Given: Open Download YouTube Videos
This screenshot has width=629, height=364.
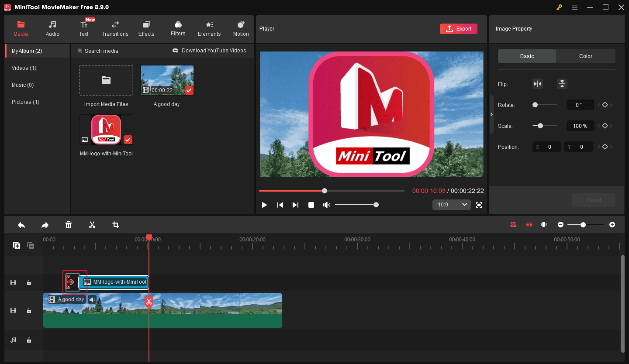Looking at the screenshot, I should pos(209,51).
